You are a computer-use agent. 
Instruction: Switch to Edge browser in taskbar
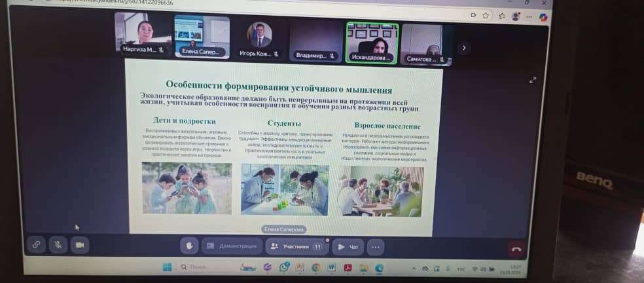379,269
